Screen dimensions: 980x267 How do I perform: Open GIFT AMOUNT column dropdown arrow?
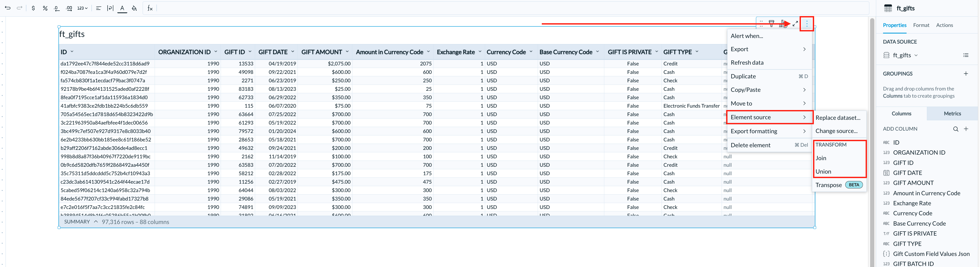click(x=347, y=52)
